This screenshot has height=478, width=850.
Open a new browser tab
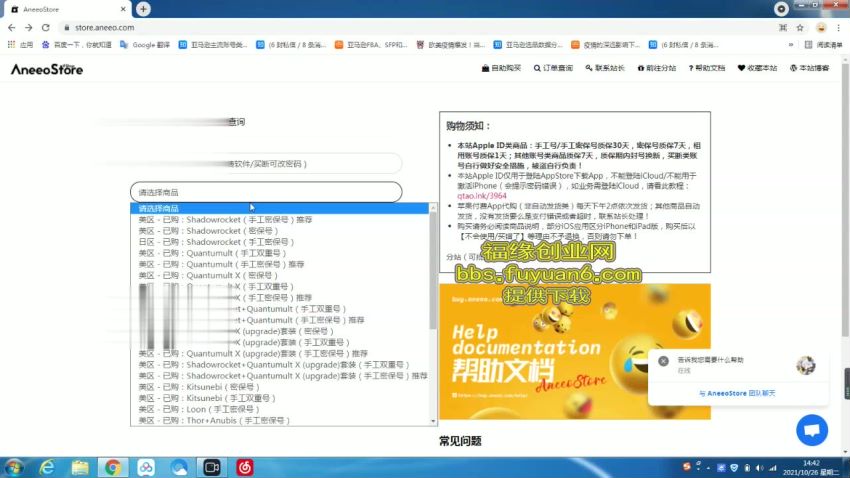pyautogui.click(x=143, y=9)
